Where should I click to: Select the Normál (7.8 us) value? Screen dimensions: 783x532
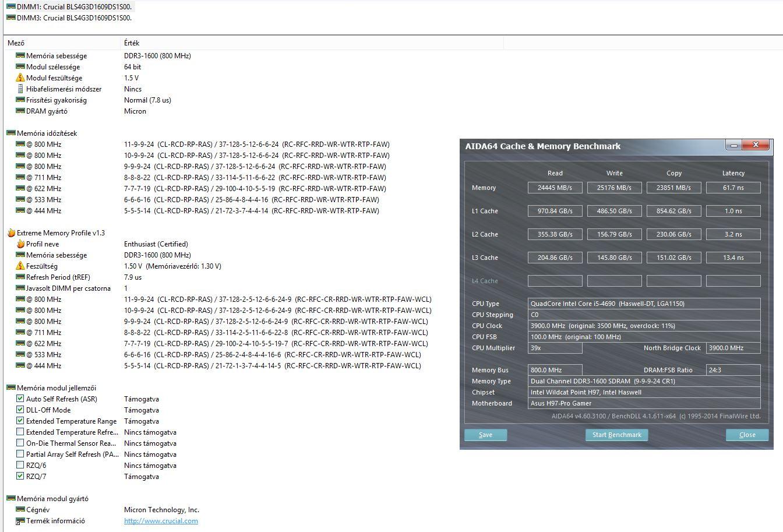[x=147, y=100]
